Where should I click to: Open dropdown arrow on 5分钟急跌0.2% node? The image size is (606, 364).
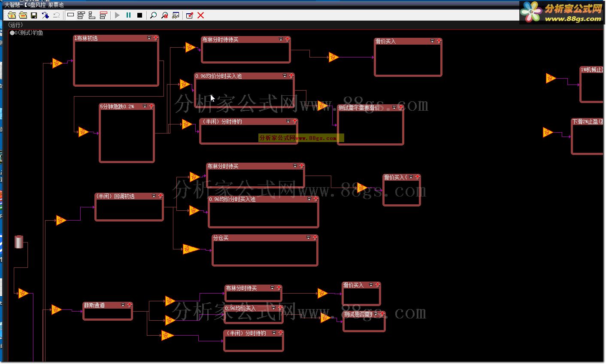pyautogui.click(x=145, y=106)
